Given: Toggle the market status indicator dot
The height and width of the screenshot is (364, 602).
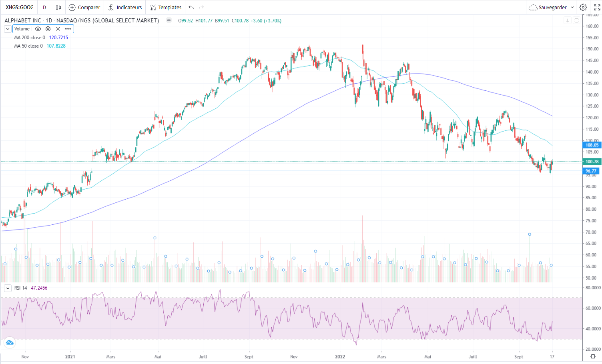Looking at the screenshot, I should pos(169,20).
